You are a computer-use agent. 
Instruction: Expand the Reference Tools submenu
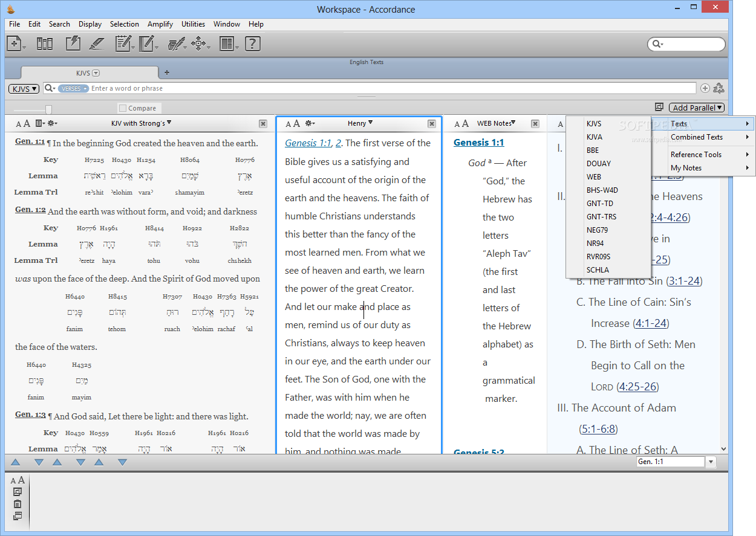click(x=711, y=155)
